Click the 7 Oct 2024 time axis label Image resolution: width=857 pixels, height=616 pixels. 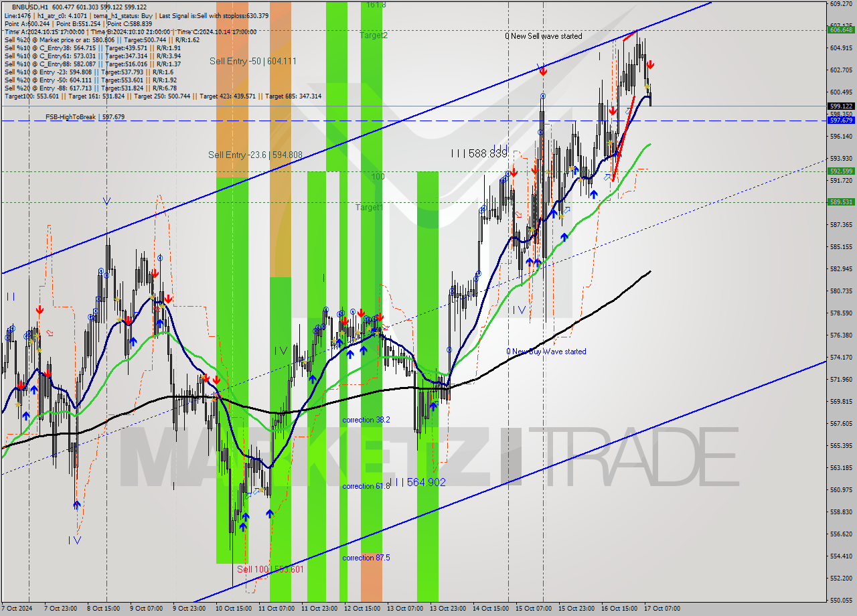click(x=17, y=609)
